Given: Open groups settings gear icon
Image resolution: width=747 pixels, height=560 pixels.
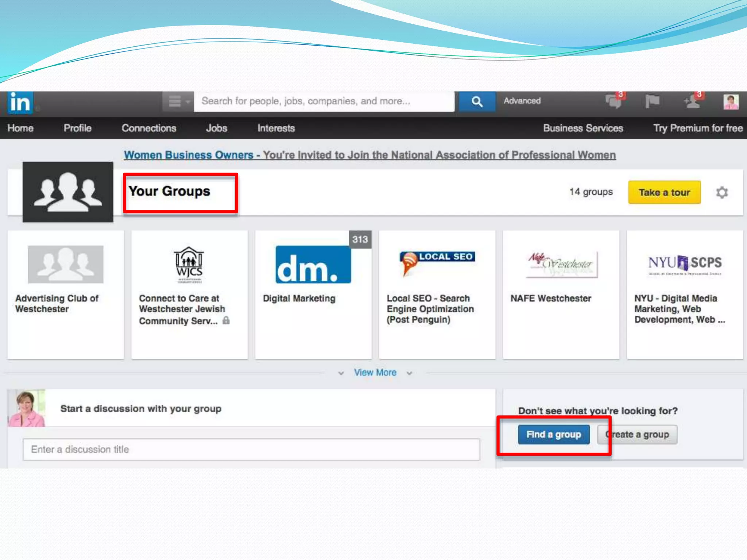Looking at the screenshot, I should coord(721,192).
